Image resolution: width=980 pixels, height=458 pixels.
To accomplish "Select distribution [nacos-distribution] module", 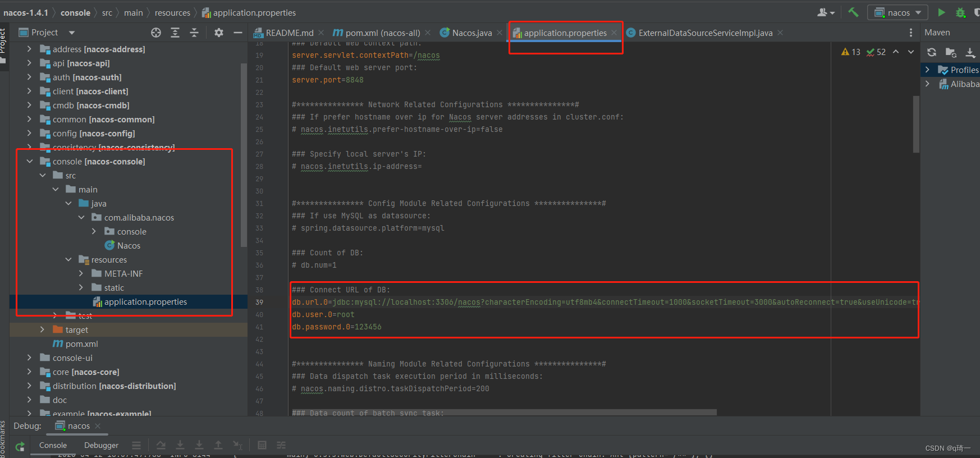I will coord(114,386).
